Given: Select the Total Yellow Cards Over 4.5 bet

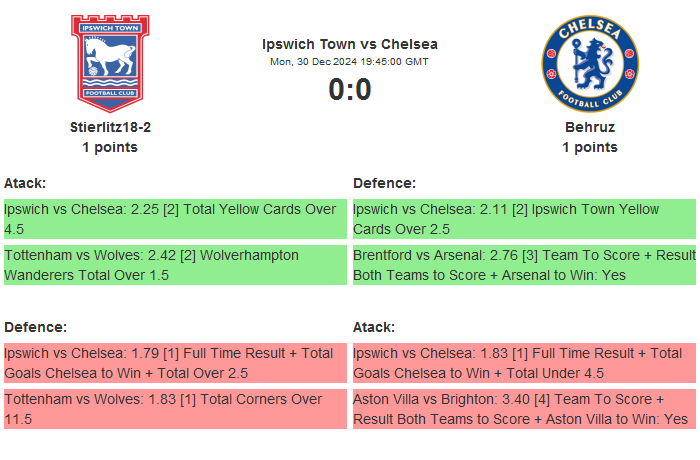Looking at the screenshot, I should (x=174, y=219).
